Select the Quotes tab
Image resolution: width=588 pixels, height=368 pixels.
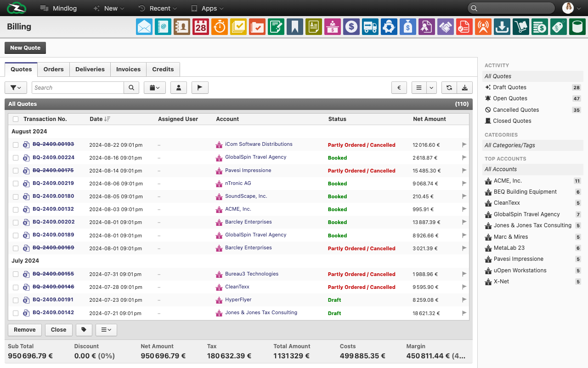coord(21,69)
